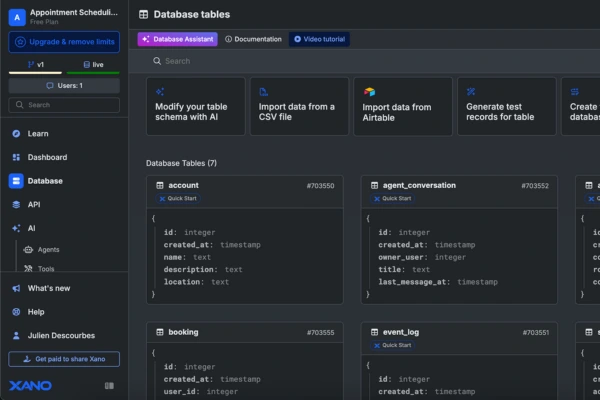Click Get paid to share Xano
Image resolution: width=600 pixels, height=400 pixels.
64,359
